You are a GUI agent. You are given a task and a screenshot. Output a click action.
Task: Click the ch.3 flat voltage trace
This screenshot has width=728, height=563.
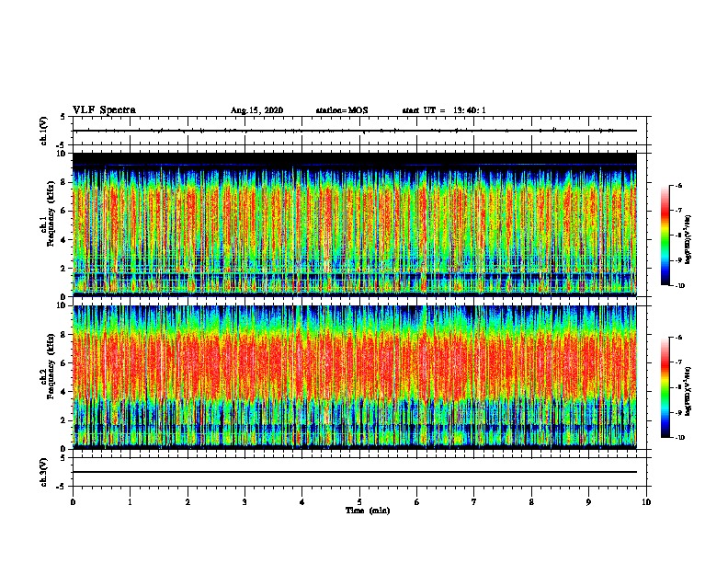[354, 472]
